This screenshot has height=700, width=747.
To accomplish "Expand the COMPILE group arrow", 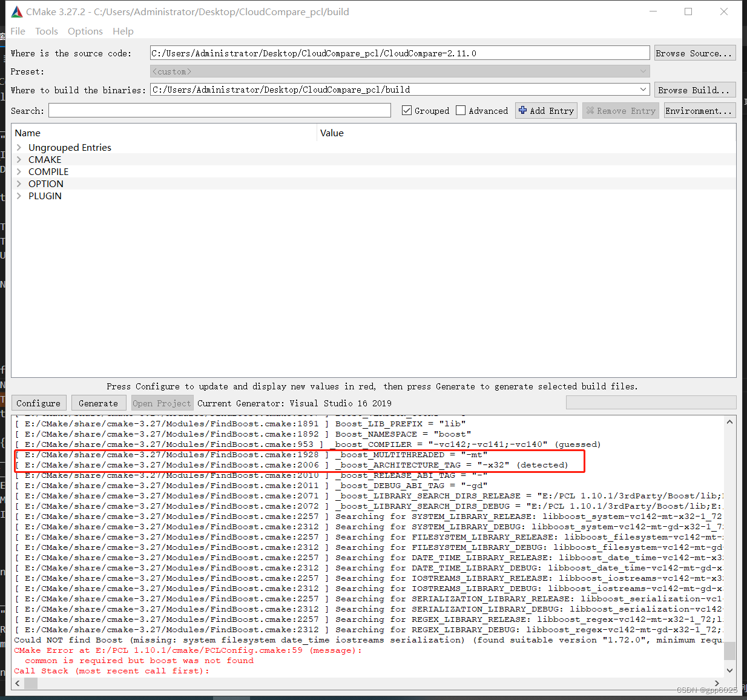I will tap(19, 171).
